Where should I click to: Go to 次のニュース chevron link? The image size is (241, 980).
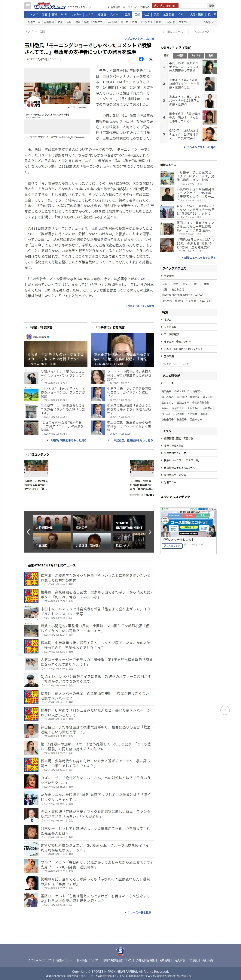pos(204,32)
